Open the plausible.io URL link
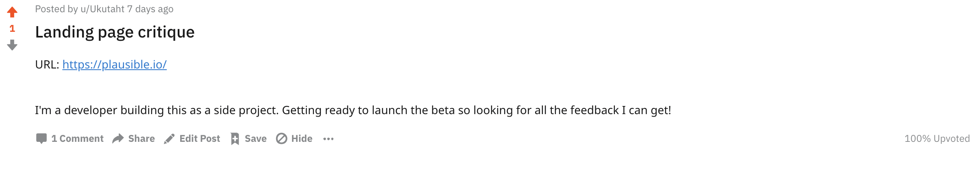The image size is (980, 172). click(114, 64)
